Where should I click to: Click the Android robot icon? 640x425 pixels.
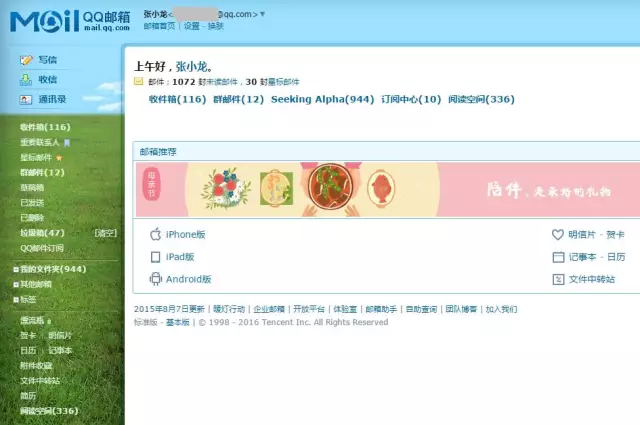point(155,279)
